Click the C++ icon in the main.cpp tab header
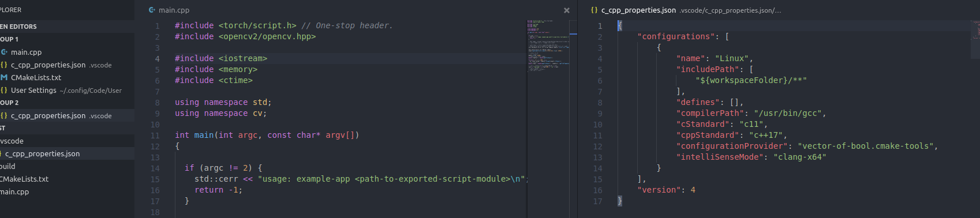The width and height of the screenshot is (980, 218). click(x=152, y=10)
